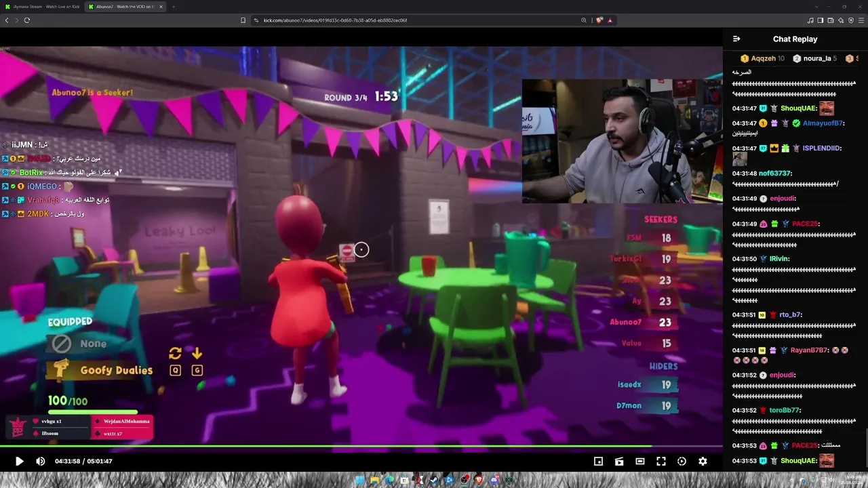
Task: Go back to the previous page
Action: tap(7, 20)
